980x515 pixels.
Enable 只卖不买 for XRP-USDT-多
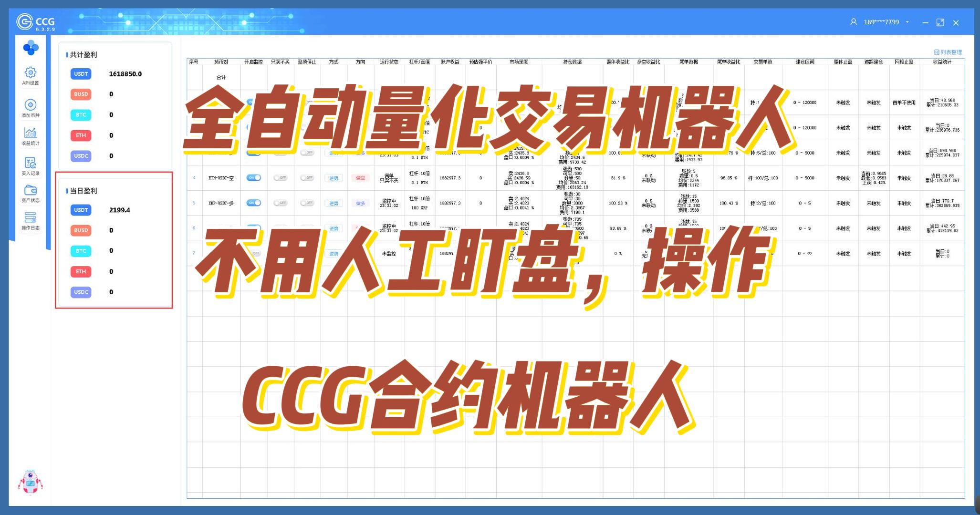pos(280,203)
